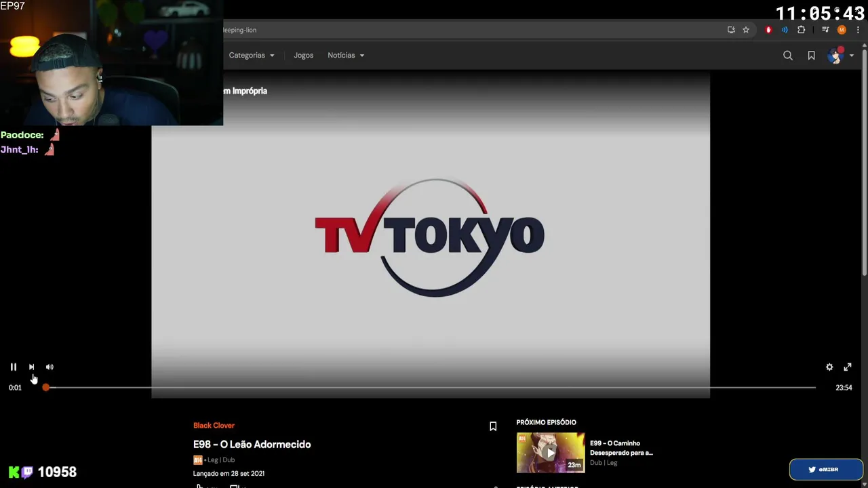Open the Chrome three-dot menu

pos(858,30)
